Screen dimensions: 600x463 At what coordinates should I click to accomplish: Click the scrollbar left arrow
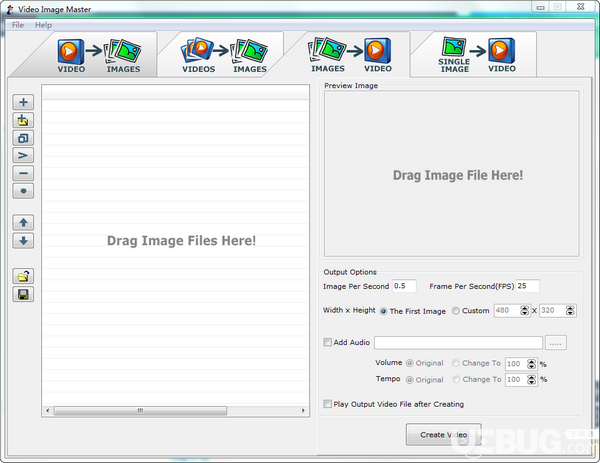47,411
